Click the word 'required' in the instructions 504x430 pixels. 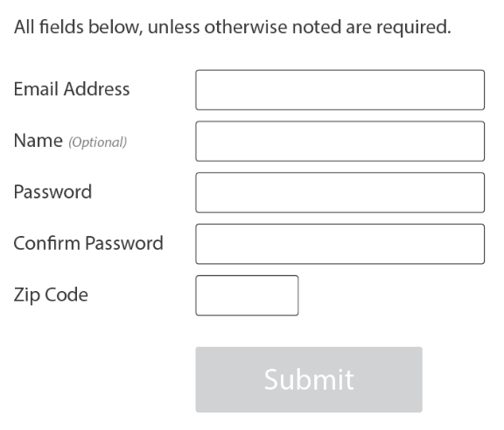[414, 28]
